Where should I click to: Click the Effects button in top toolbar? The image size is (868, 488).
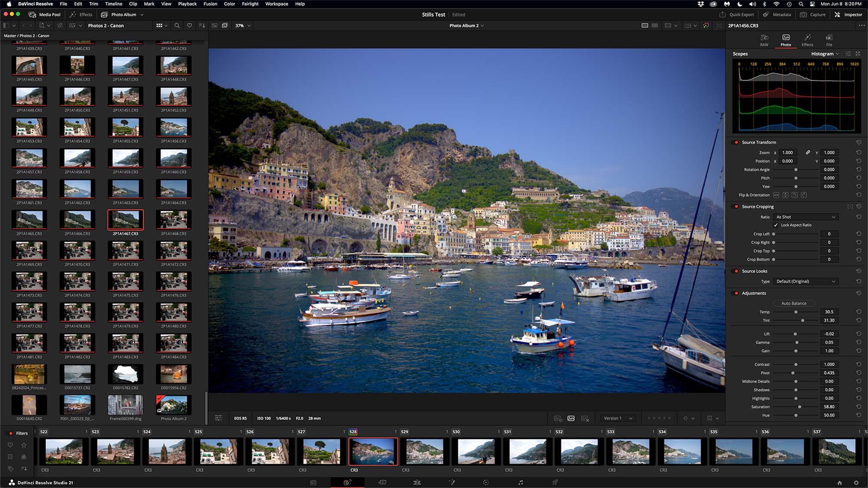pos(81,14)
